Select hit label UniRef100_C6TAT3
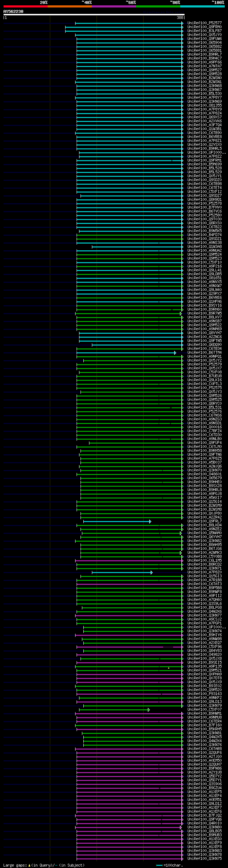 coord(204,584)
